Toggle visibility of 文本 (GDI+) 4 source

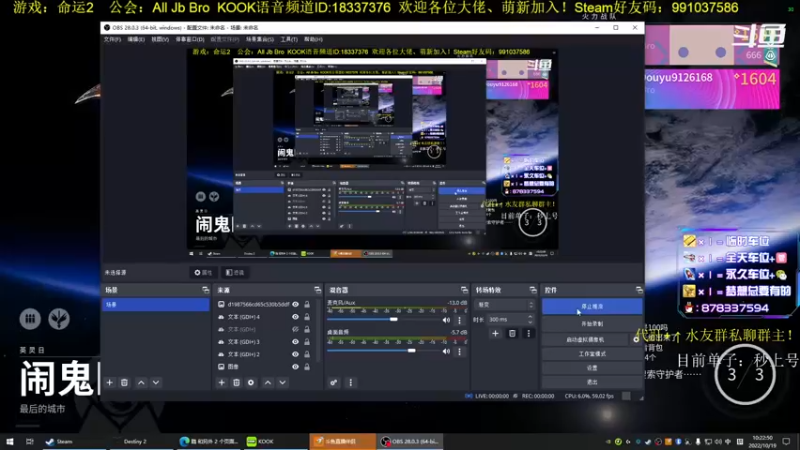(x=295, y=317)
